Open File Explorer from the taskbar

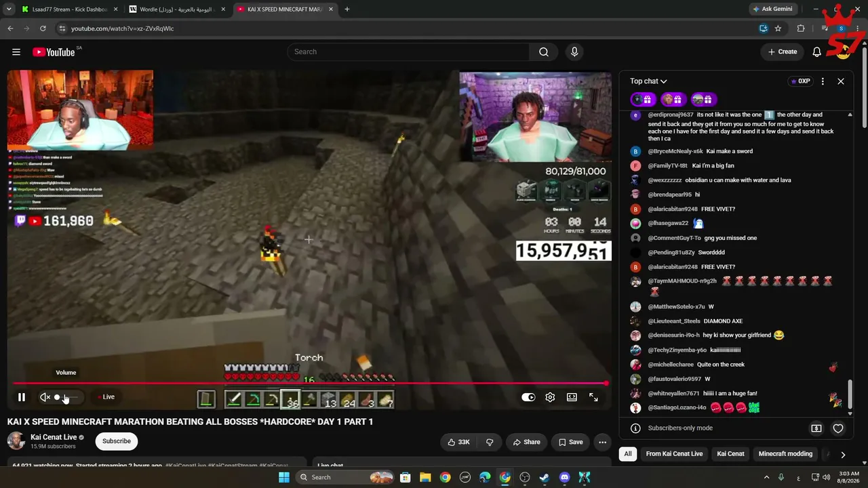point(425,477)
